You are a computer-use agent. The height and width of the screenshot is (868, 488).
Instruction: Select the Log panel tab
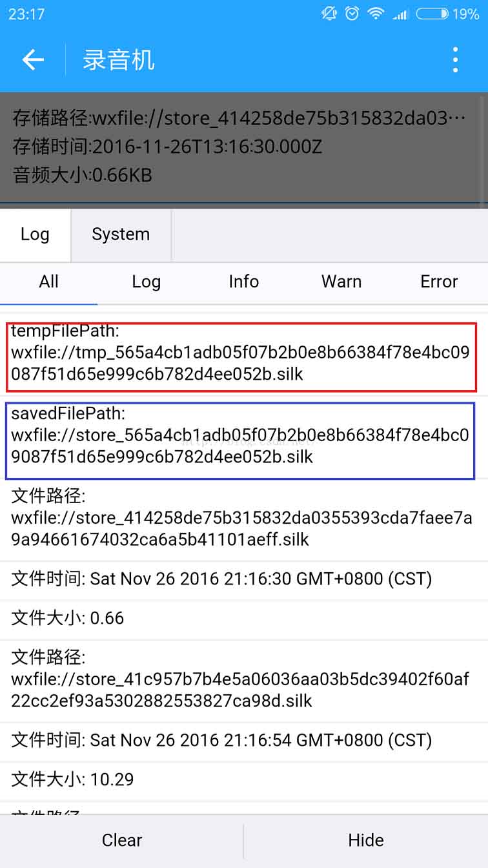pos(35,234)
